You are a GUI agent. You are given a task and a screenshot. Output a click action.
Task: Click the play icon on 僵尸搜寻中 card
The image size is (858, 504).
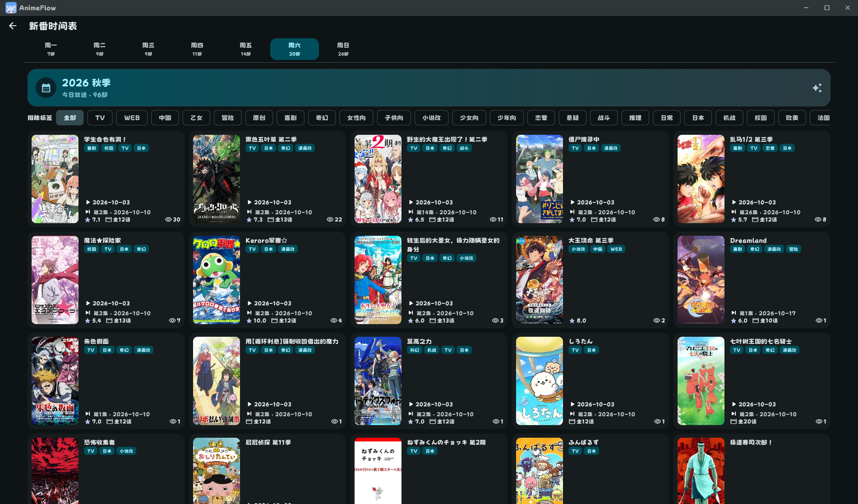pos(572,202)
